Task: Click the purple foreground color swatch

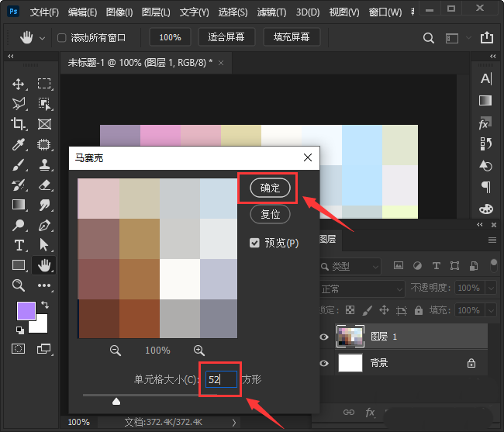Action: (x=27, y=312)
